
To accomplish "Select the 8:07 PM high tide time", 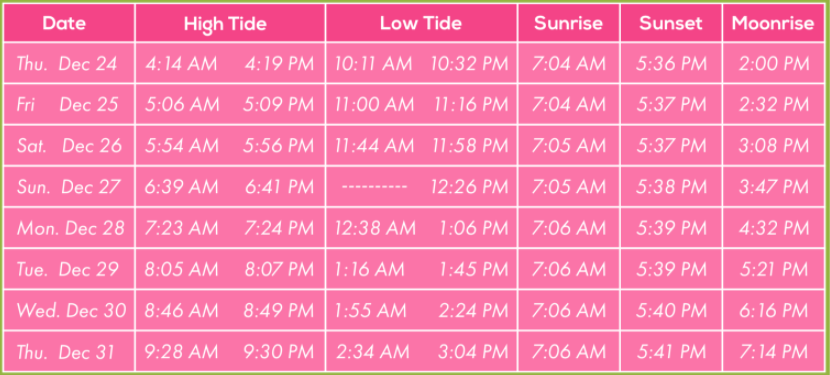I will pyautogui.click(x=279, y=270).
